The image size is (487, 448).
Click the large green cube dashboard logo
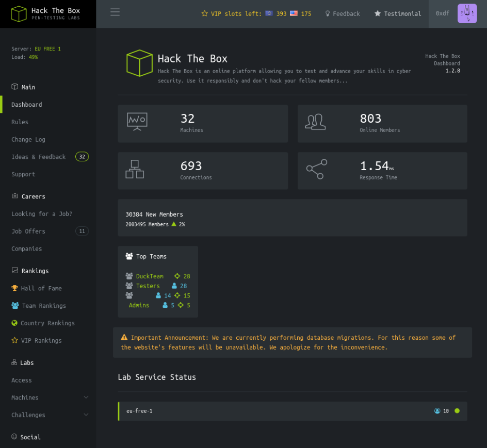[x=139, y=63]
